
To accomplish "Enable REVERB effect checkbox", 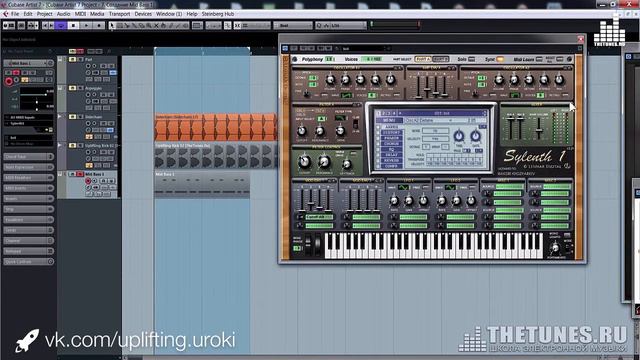I will tap(378, 161).
